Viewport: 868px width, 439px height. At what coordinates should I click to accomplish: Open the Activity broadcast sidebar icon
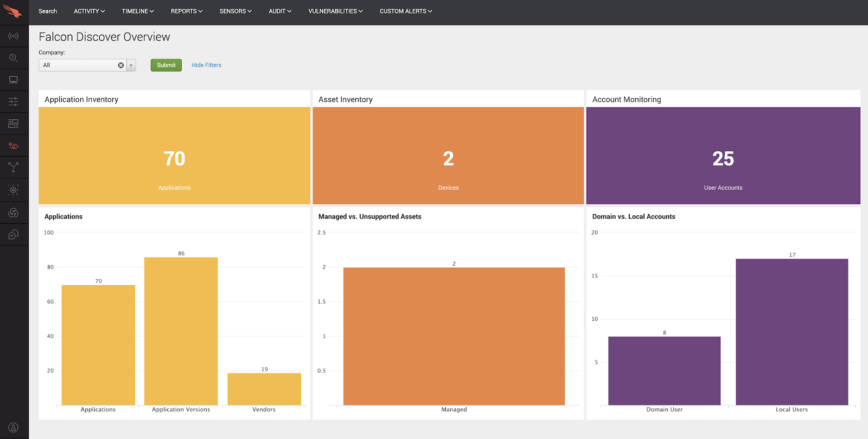pos(14,36)
